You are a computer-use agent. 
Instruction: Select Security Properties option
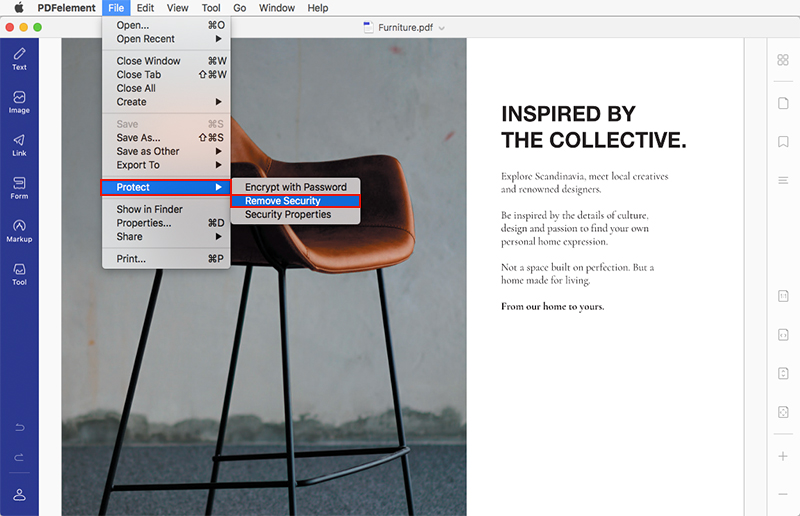[x=295, y=214]
